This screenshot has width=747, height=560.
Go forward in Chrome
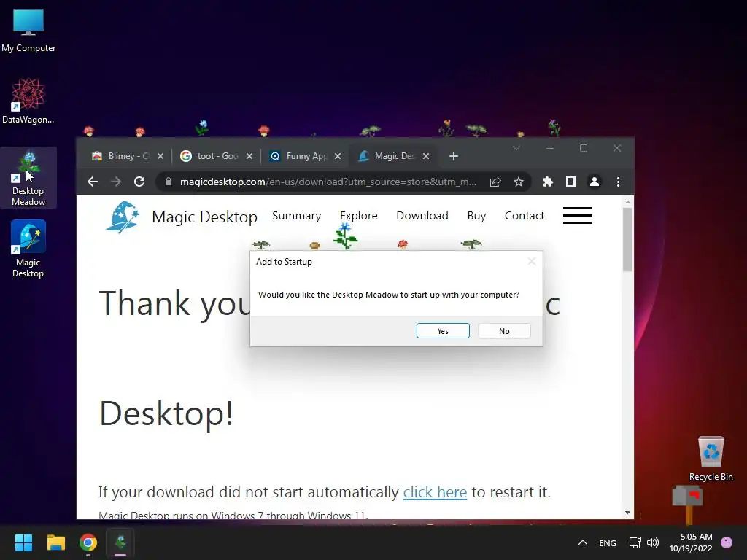pyautogui.click(x=116, y=182)
